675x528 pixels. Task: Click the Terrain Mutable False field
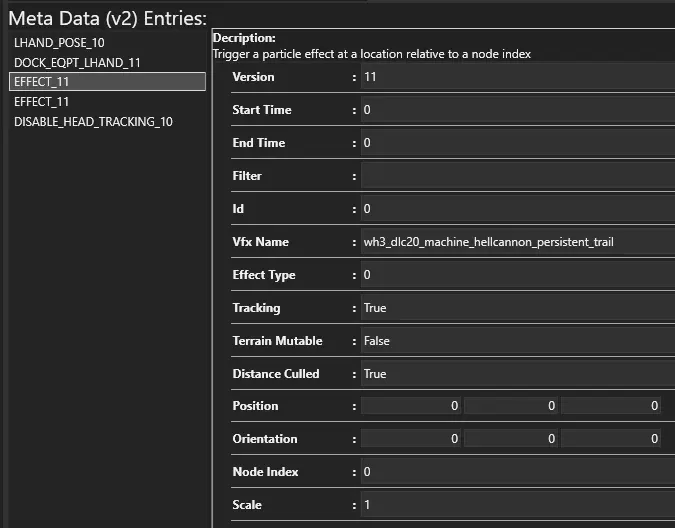[x=517, y=341]
